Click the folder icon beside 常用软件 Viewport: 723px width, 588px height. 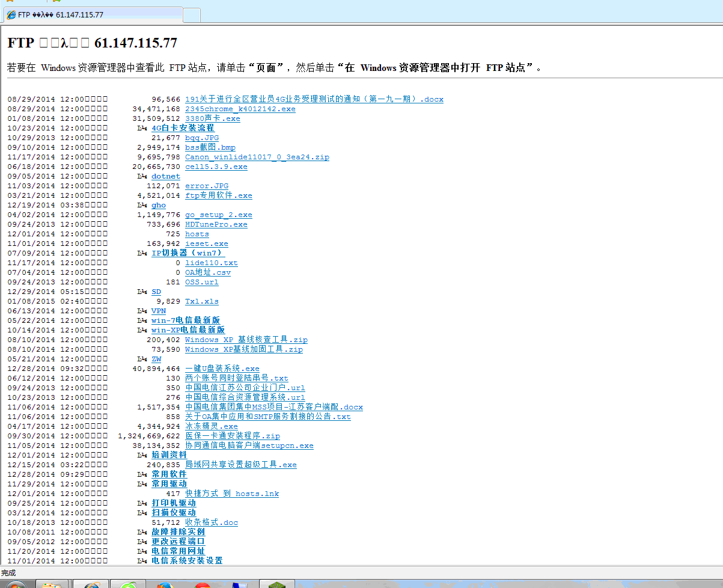point(142,474)
